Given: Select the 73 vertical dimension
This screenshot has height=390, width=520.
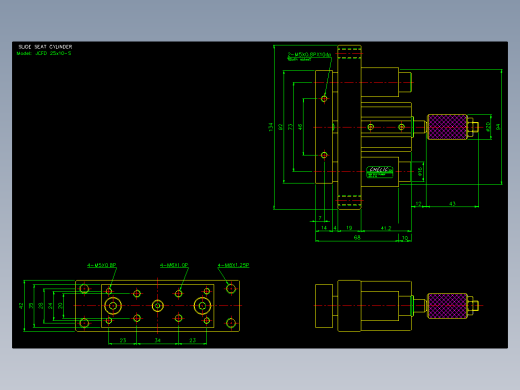Looking at the screenshot, I should 290,127.
